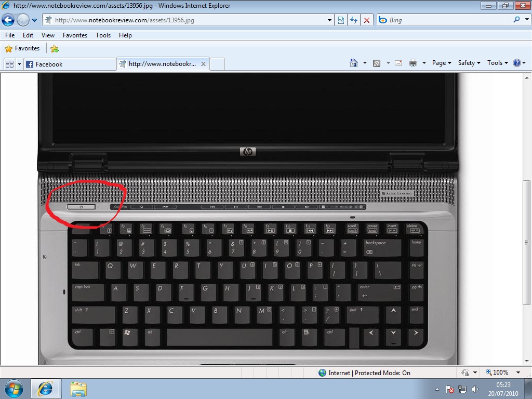Click the status bar privacy icon
The image size is (532, 399).
465,373
